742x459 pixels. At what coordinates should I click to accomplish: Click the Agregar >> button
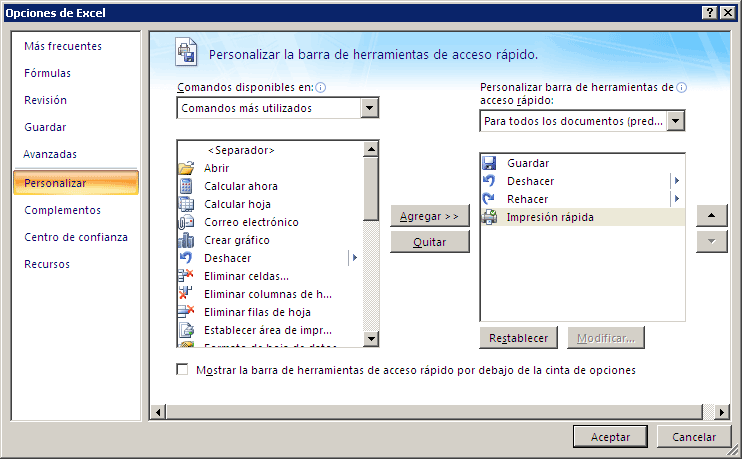point(430,216)
